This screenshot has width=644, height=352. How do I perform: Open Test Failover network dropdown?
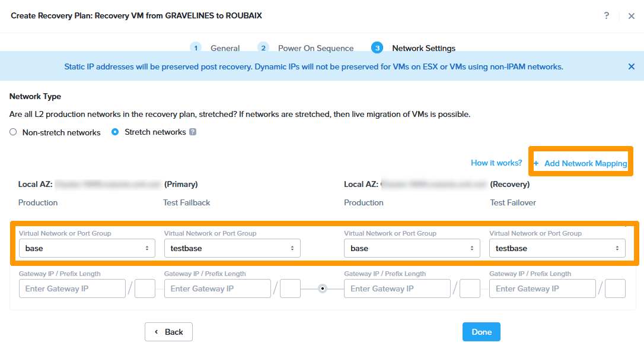tap(557, 248)
